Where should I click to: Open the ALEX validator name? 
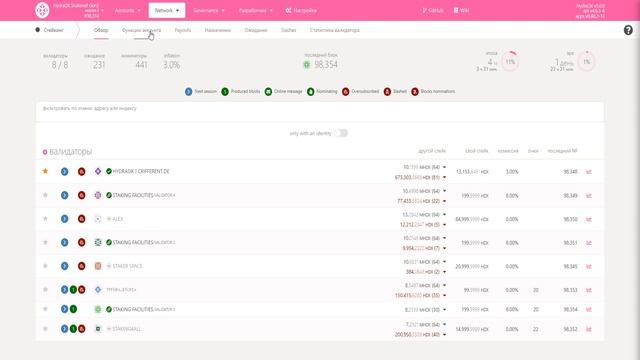118,219
